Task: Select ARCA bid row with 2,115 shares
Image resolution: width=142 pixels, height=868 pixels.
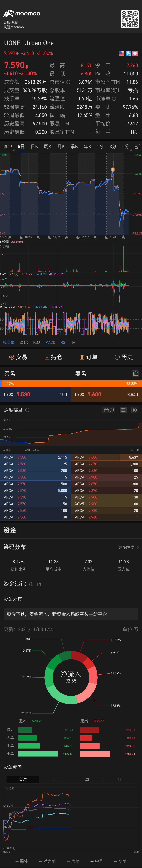Action: (x=35, y=457)
